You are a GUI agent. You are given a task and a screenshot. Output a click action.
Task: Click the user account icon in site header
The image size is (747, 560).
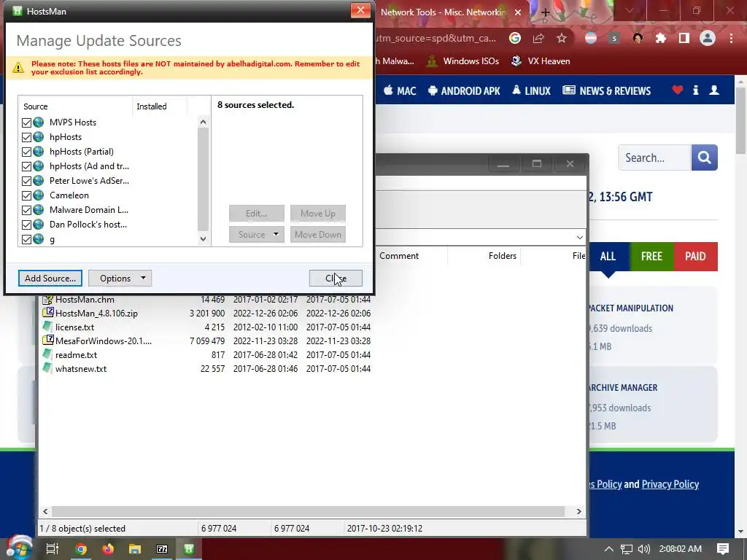pyautogui.click(x=713, y=90)
